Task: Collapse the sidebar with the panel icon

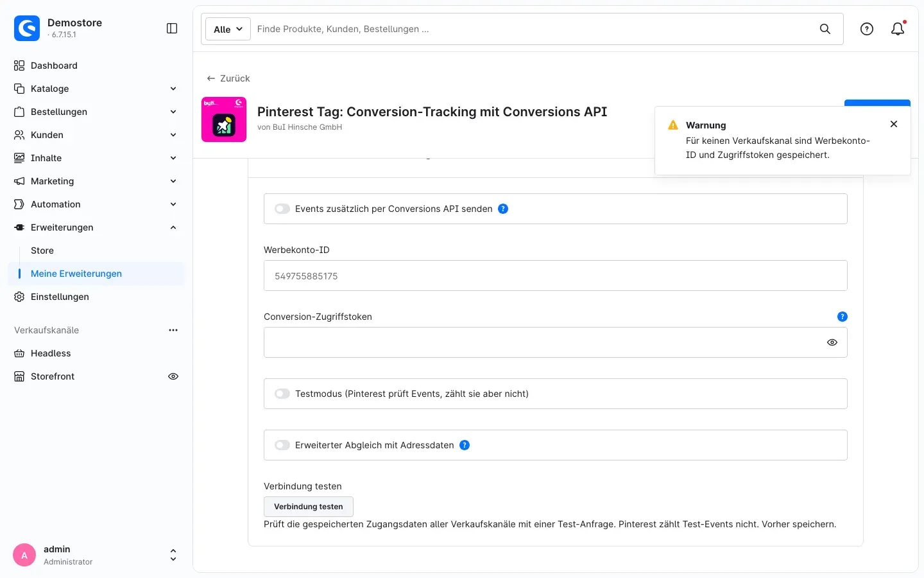Action: coord(172,28)
